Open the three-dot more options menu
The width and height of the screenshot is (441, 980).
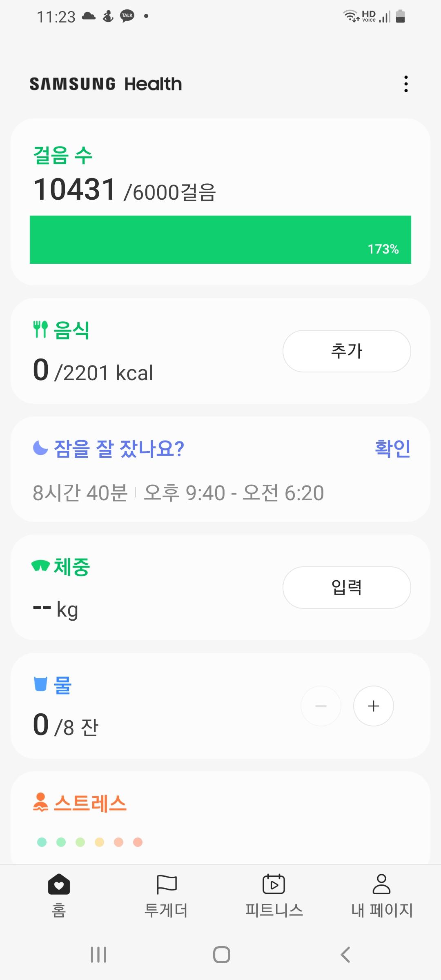(406, 84)
